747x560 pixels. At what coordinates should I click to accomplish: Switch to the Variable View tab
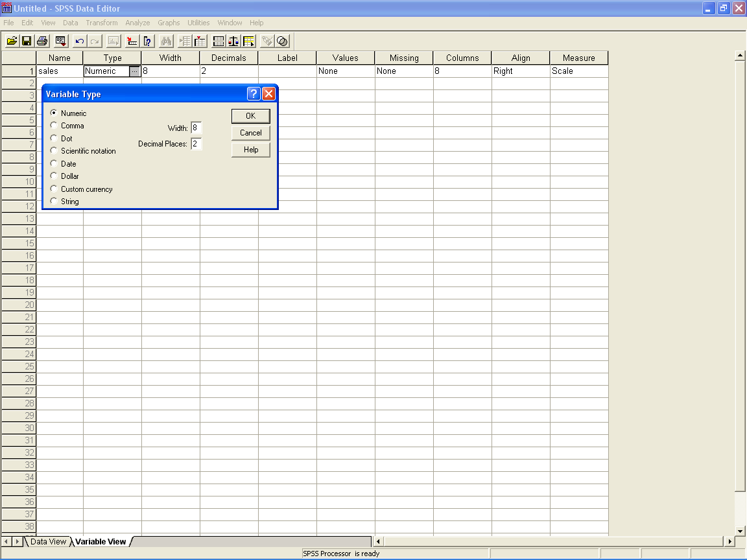click(x=101, y=541)
